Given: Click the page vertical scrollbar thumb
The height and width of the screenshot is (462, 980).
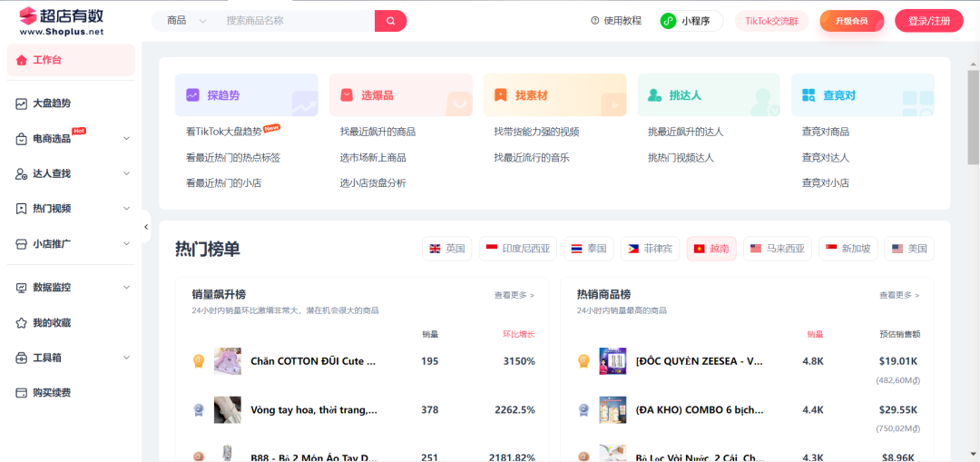Looking at the screenshot, I should (x=973, y=117).
